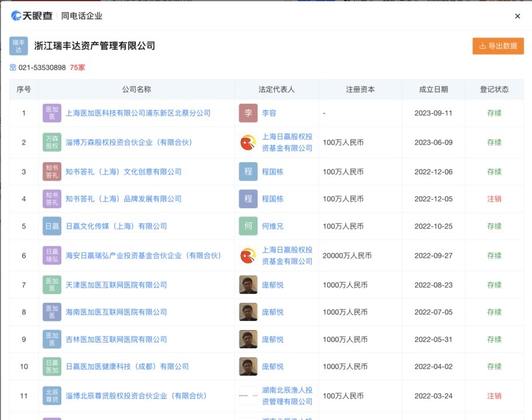Click the 导出数据 export button

point(498,45)
